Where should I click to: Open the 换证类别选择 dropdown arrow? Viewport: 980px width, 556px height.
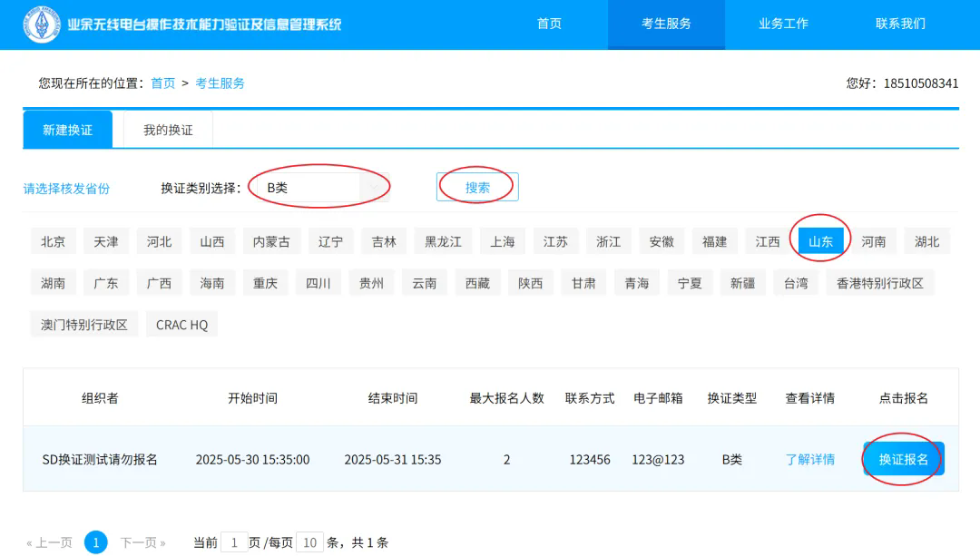coord(374,187)
